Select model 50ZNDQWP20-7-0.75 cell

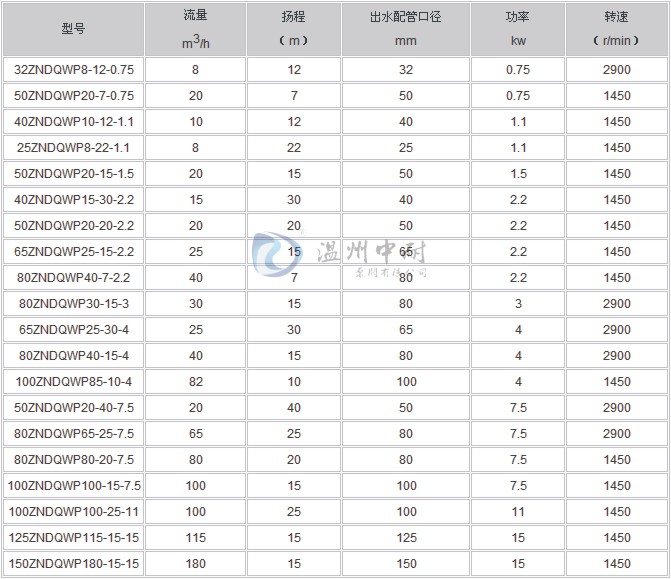74,96
